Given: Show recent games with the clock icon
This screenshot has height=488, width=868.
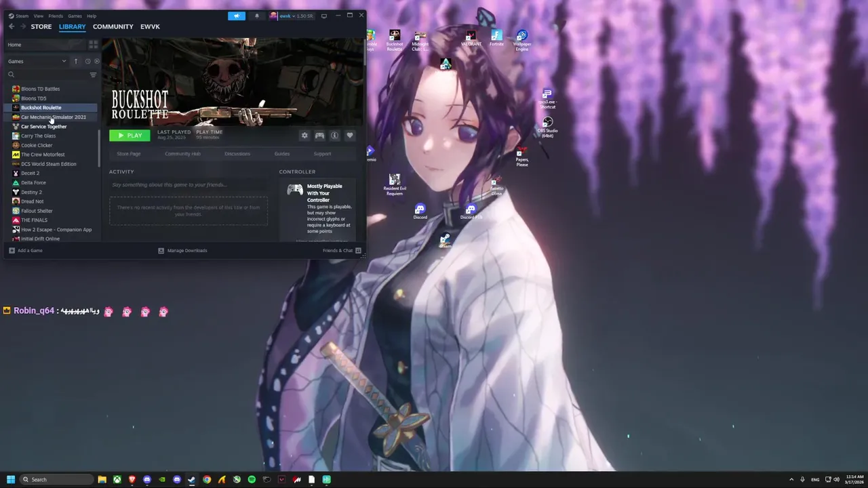Looking at the screenshot, I should click(87, 61).
